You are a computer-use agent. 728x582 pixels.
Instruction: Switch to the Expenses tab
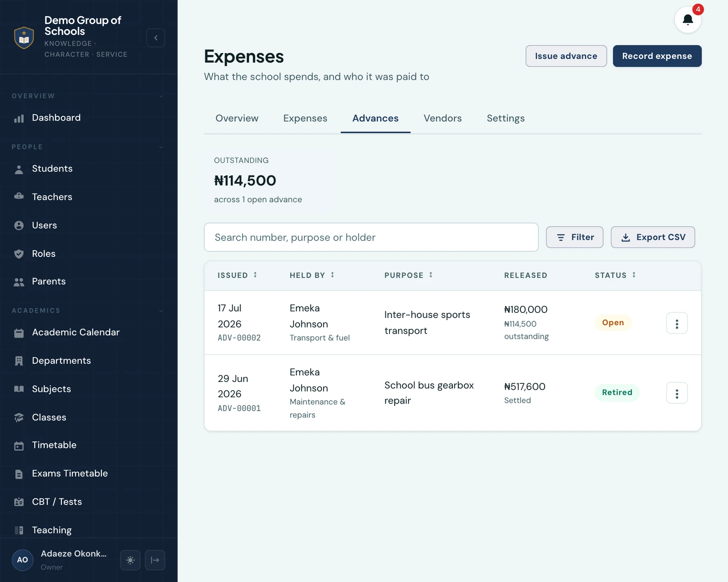[x=305, y=118]
